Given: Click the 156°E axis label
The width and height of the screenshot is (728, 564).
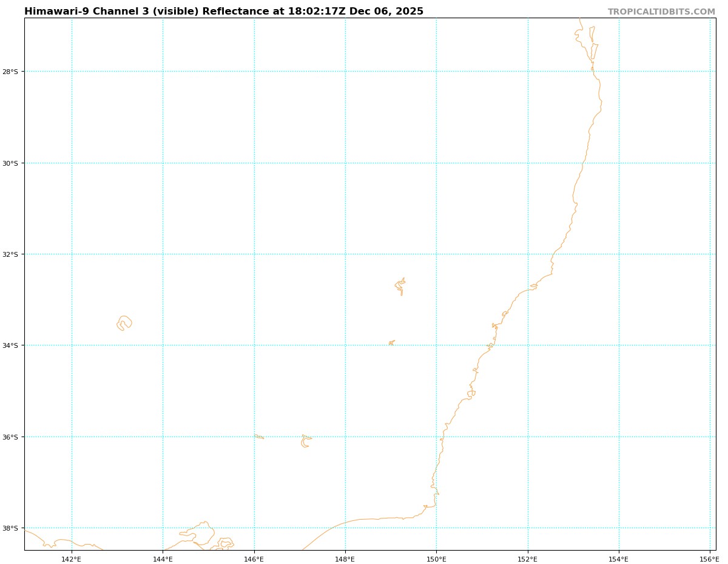Looking at the screenshot, I should 709,559.
